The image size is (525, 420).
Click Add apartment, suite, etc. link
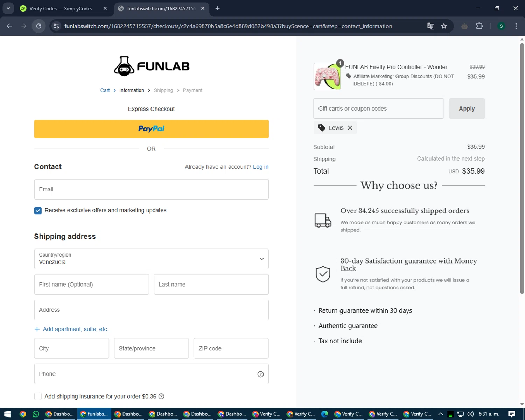point(76,329)
